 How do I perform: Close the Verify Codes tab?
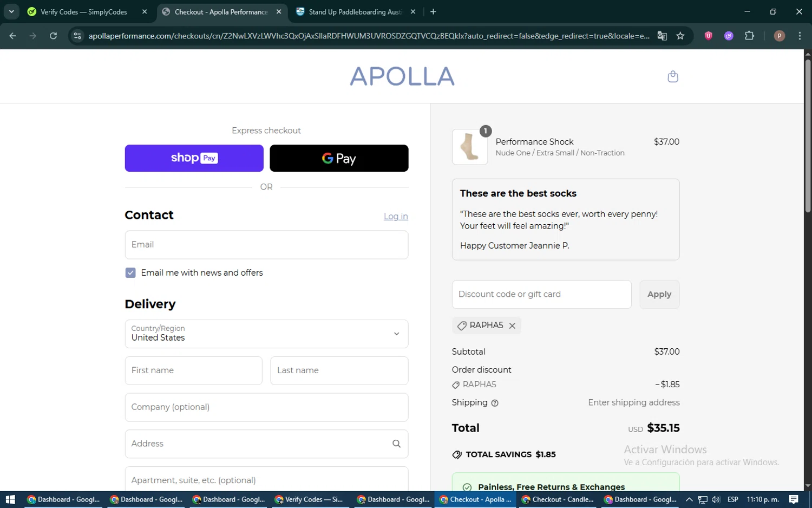click(145, 12)
